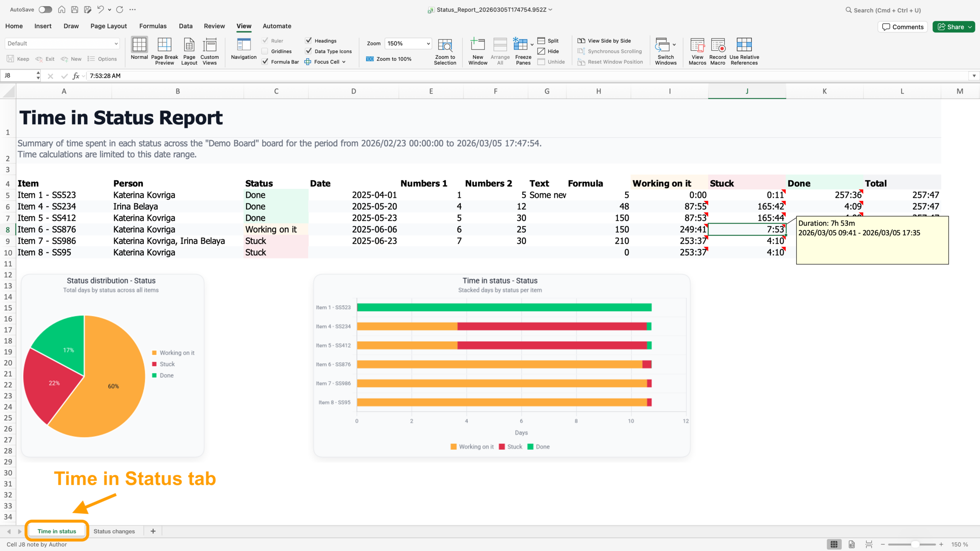Switch to the Automate ribbon tab
980x551 pixels.
276,26
